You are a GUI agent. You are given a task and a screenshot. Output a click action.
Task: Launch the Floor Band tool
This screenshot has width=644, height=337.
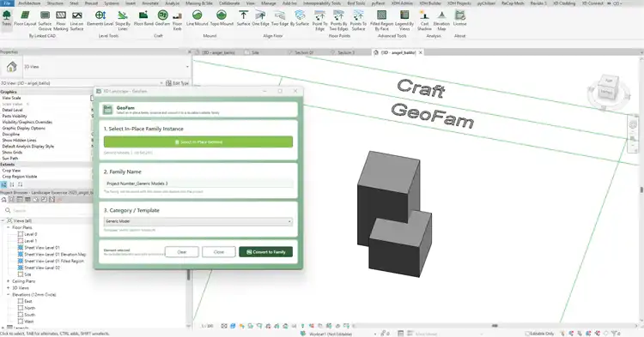(x=143, y=19)
